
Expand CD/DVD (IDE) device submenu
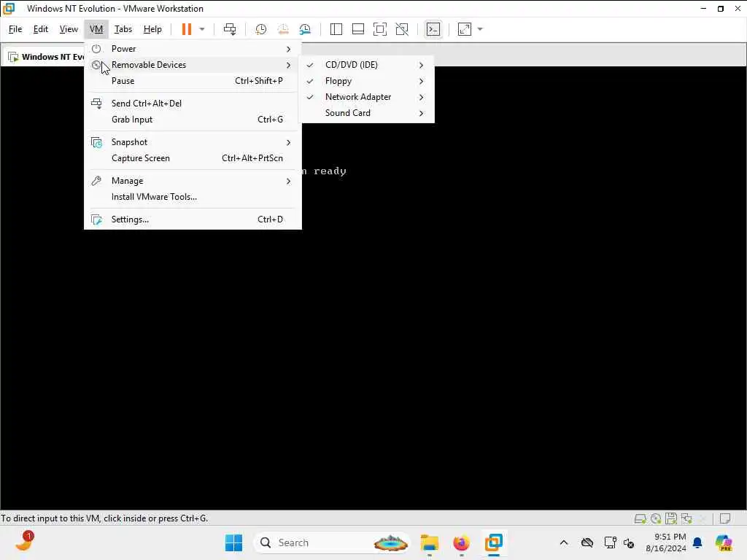click(366, 65)
